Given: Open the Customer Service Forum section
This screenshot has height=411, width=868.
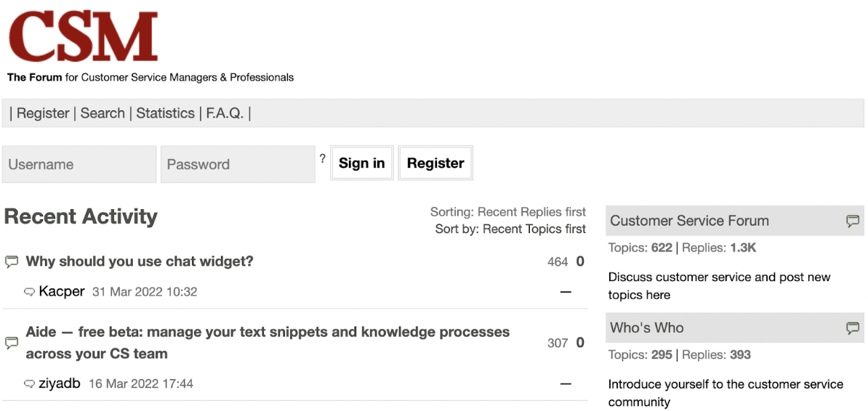Looking at the screenshot, I should pyautogui.click(x=689, y=221).
